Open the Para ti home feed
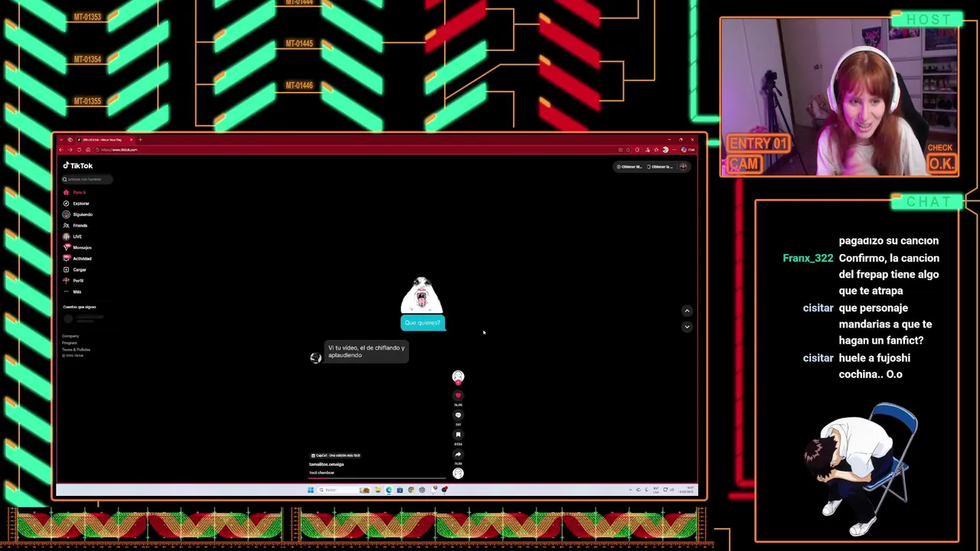The height and width of the screenshot is (551, 980). point(75,192)
